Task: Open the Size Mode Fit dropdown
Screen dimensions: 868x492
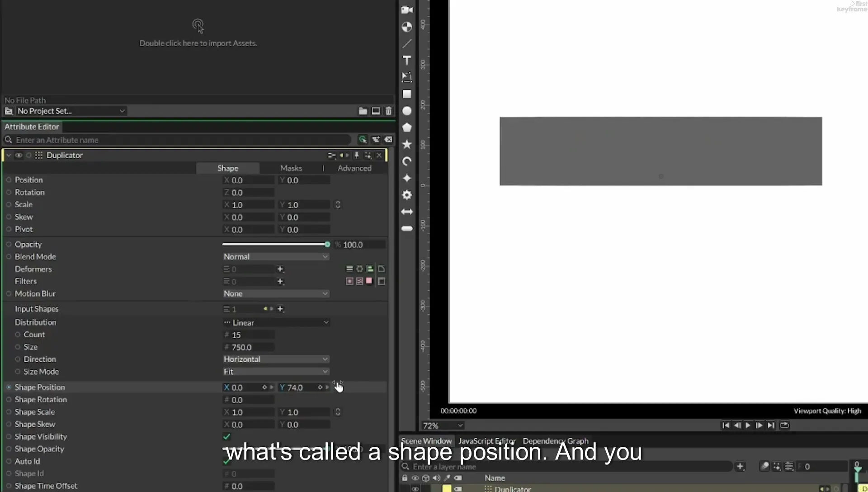Action: [x=276, y=371]
